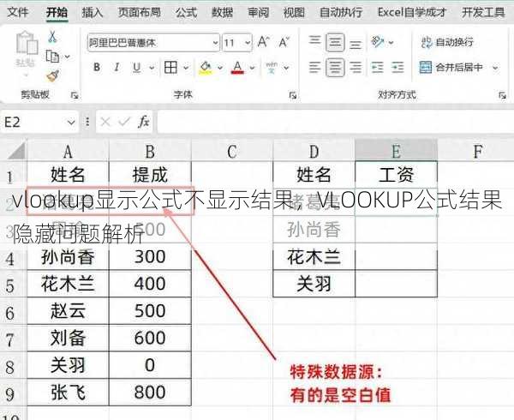Toggle Italic formatting
Viewport: 514px width, 420px height.
tap(117, 67)
